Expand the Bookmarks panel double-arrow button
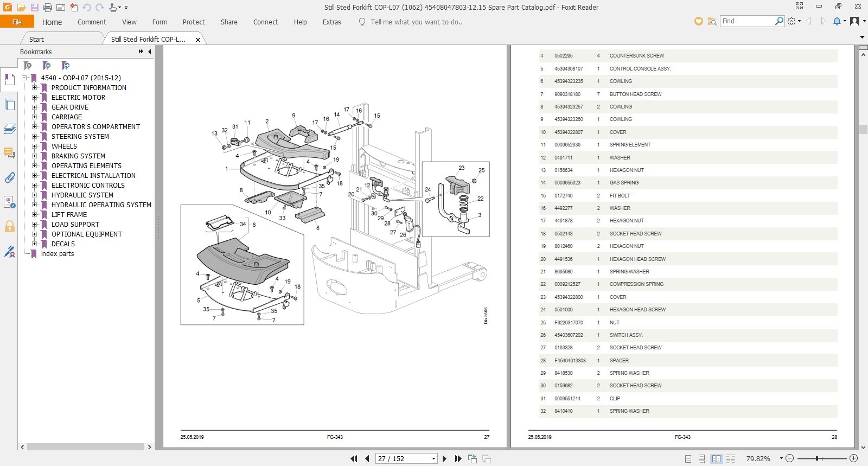 141,52
